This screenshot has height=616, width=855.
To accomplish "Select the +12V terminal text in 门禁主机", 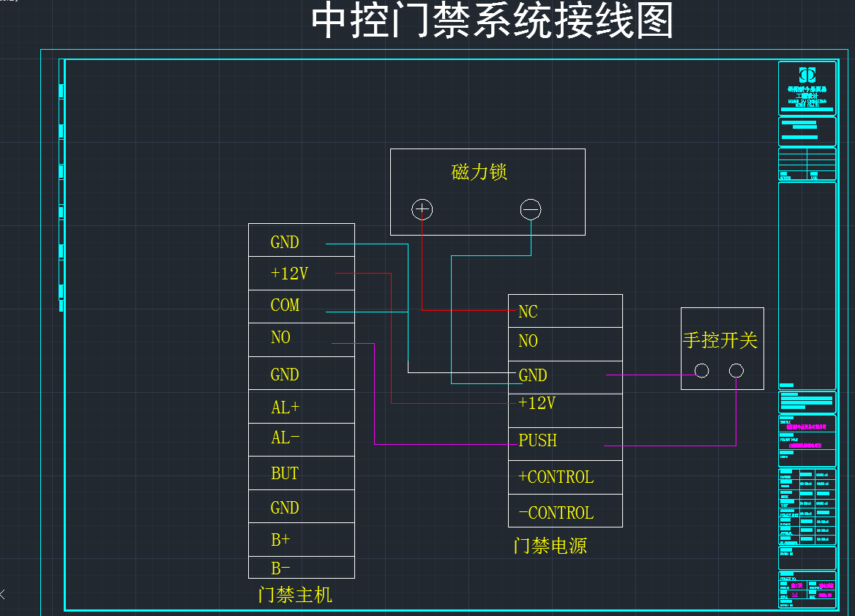I will coord(290,273).
